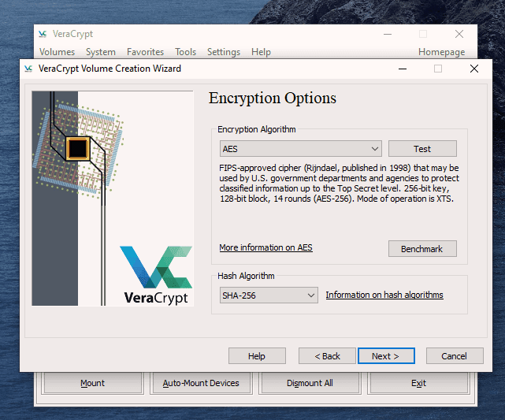The height and width of the screenshot is (420, 505).
Task: Click the Hash Algorithm group label
Action: coord(246,276)
